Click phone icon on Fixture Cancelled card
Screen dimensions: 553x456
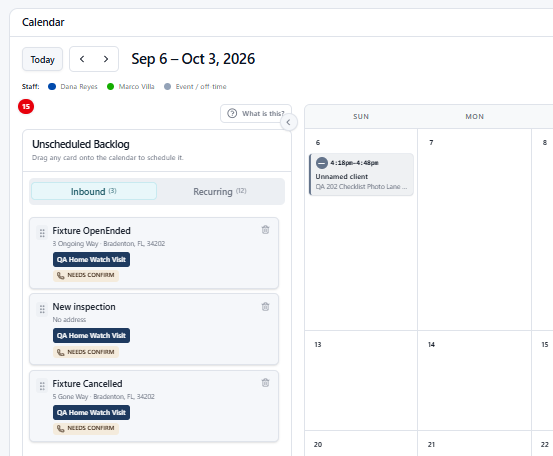pyautogui.click(x=61, y=428)
